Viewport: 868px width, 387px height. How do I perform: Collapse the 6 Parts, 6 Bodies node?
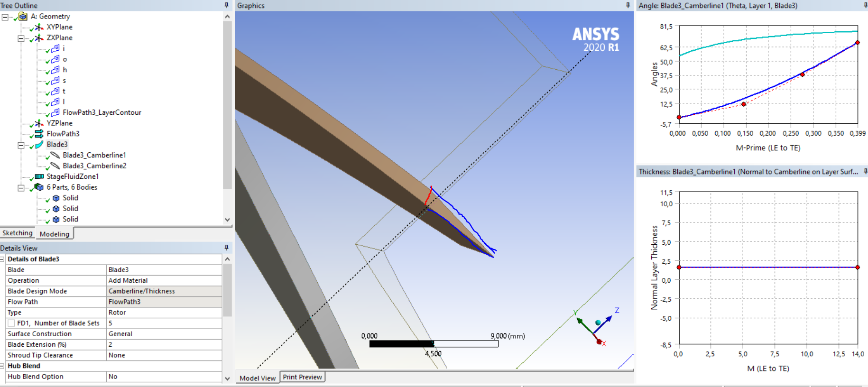(x=21, y=187)
